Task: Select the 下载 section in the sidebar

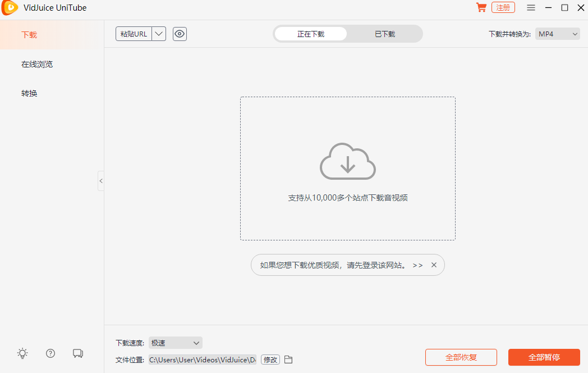Action: pos(29,34)
